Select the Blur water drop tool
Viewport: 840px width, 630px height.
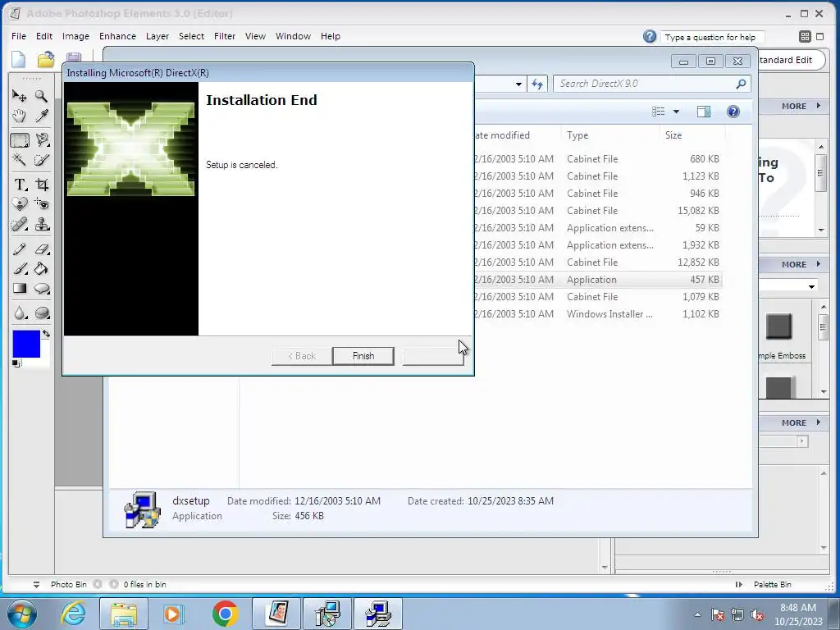[x=20, y=313]
